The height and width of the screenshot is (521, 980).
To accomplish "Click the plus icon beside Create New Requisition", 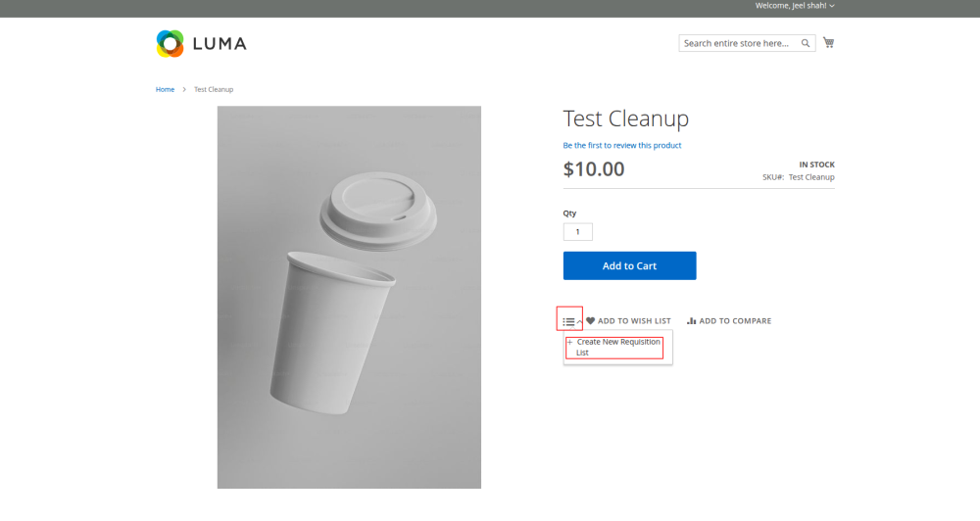I will 569,342.
